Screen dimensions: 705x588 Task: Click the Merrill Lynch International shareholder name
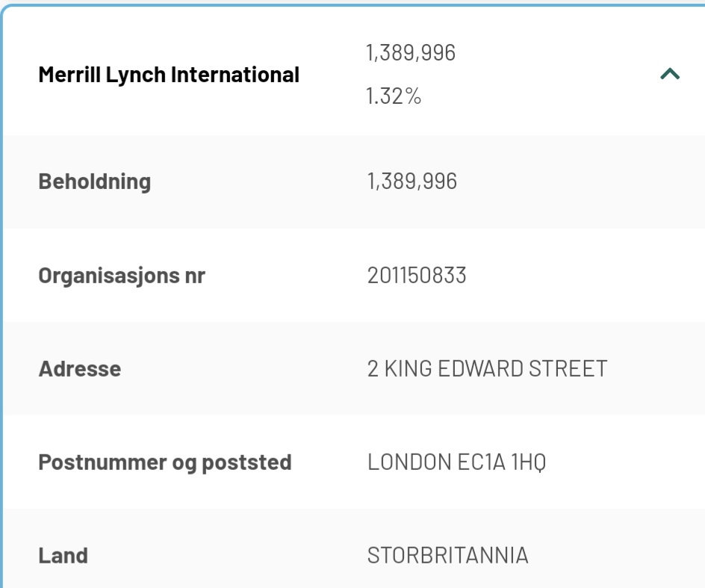(x=169, y=75)
